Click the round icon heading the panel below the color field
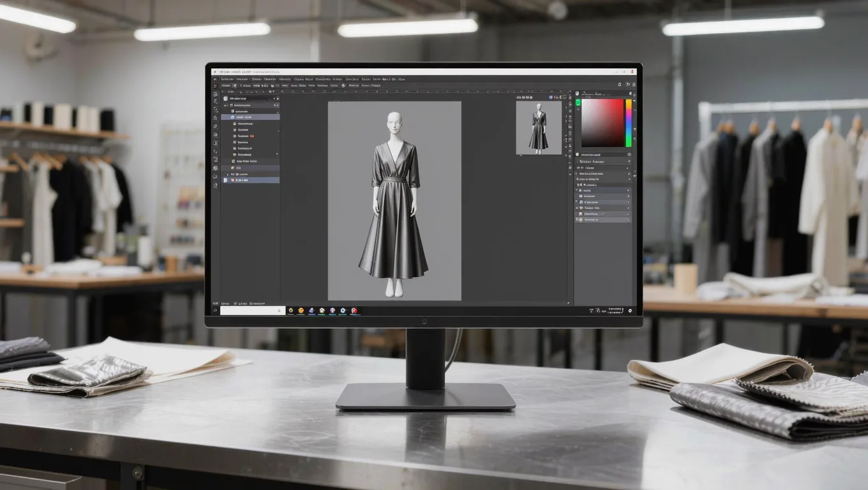 577,154
